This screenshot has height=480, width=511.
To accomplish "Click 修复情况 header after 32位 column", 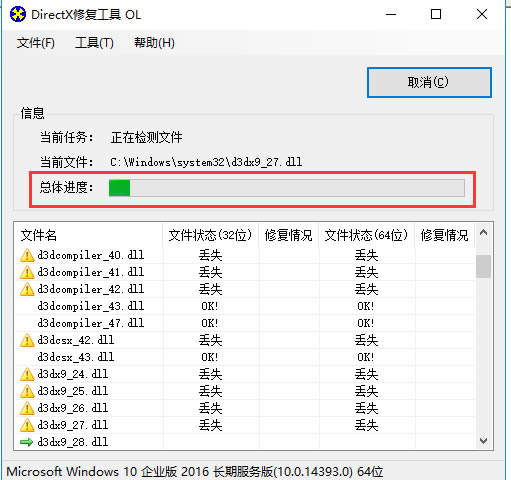I will [x=289, y=235].
